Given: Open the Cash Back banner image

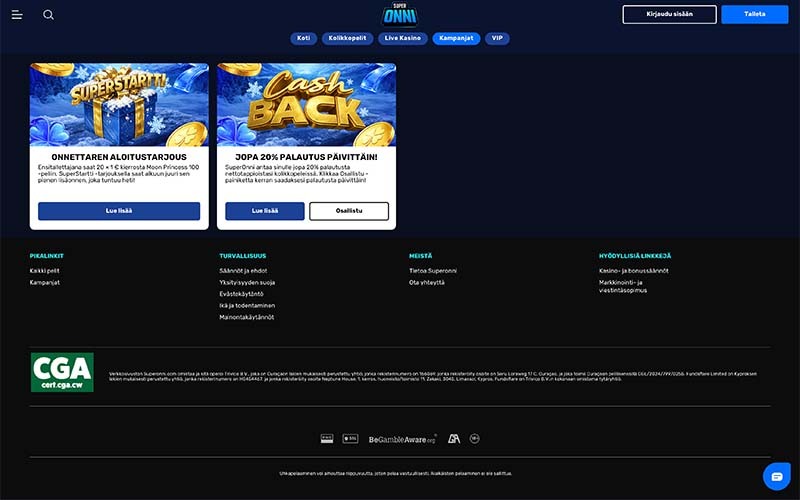Looking at the screenshot, I should pos(306,105).
